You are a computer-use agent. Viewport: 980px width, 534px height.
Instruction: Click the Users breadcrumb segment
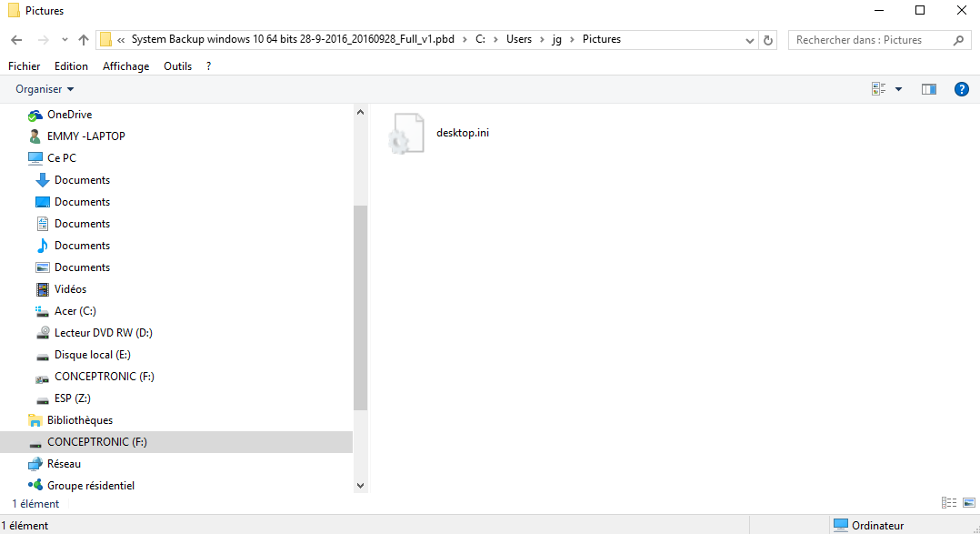pyautogui.click(x=519, y=39)
